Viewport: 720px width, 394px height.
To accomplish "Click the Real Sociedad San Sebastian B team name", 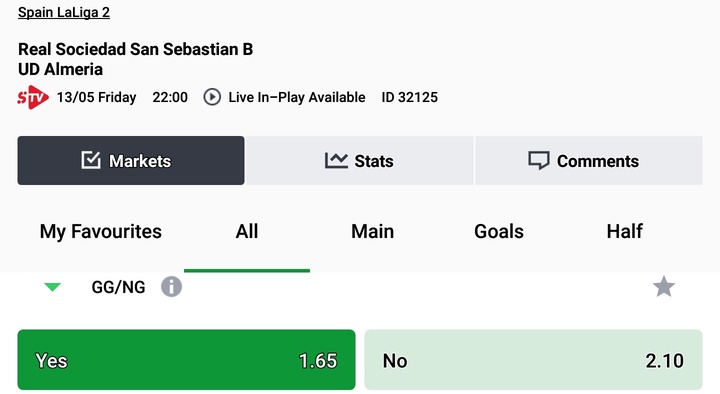I will pos(135,49).
